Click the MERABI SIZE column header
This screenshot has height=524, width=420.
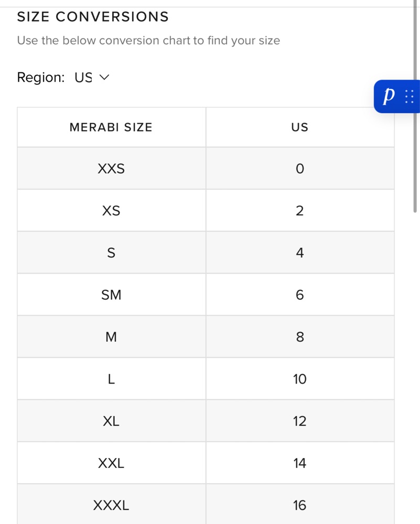pyautogui.click(x=111, y=127)
